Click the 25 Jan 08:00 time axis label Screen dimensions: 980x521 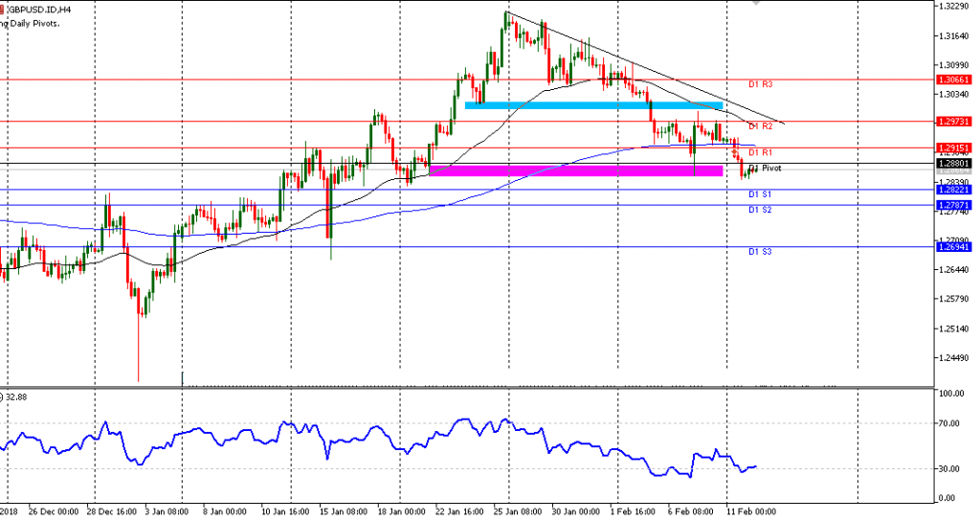(x=521, y=512)
